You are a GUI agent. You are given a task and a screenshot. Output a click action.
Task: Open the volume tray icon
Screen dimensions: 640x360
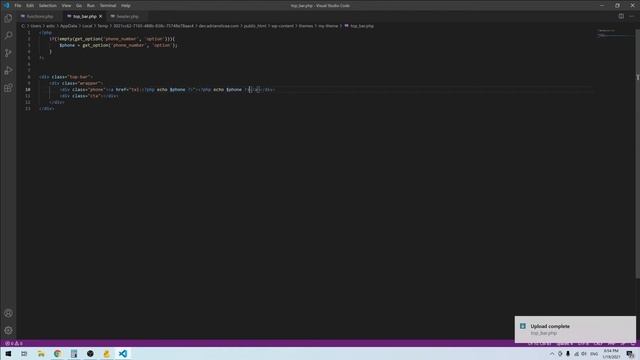(584, 354)
